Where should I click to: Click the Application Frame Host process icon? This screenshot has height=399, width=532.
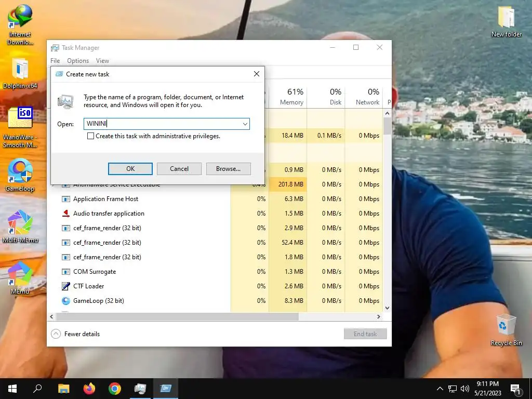tap(66, 199)
